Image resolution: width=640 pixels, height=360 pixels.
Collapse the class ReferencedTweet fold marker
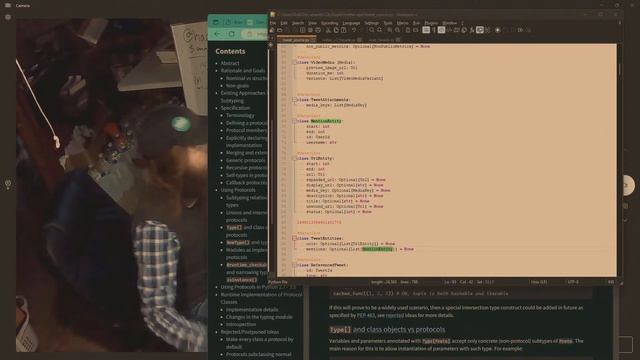tap(294, 265)
